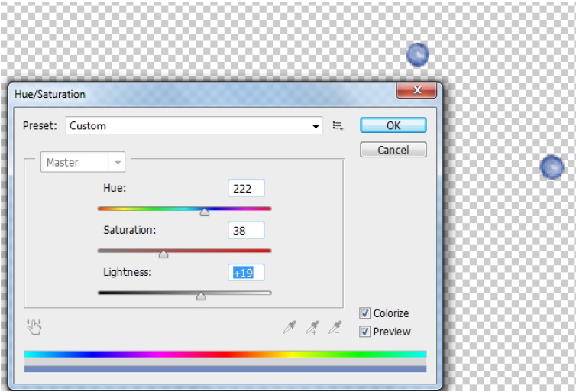Click the on-image adjustment hand tool
Image resolution: width=576 pixels, height=392 pixels.
(x=34, y=327)
